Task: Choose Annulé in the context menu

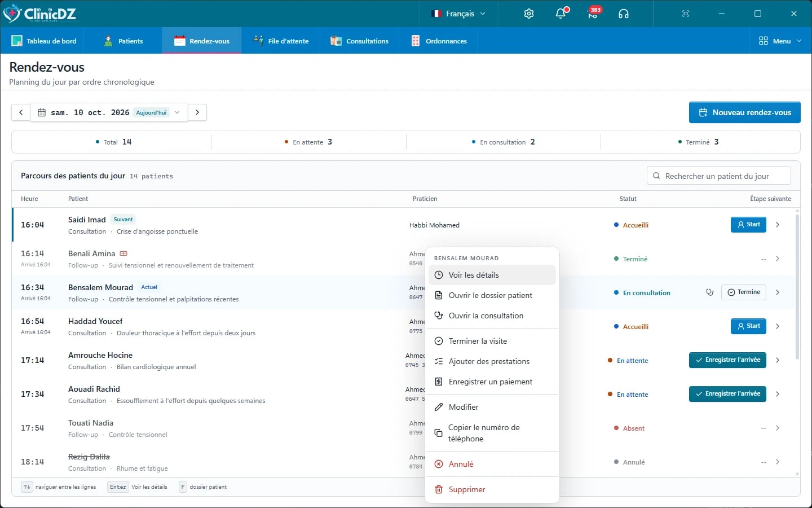Action: pos(492,464)
